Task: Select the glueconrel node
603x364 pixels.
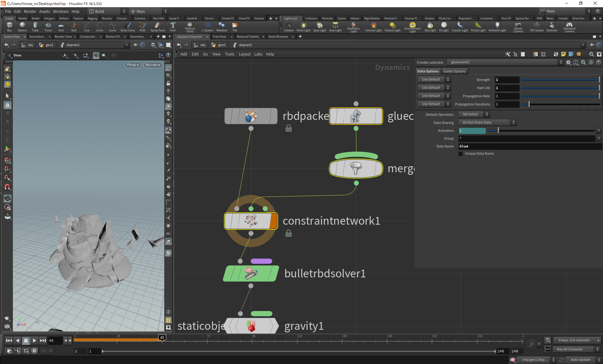Action: click(356, 116)
